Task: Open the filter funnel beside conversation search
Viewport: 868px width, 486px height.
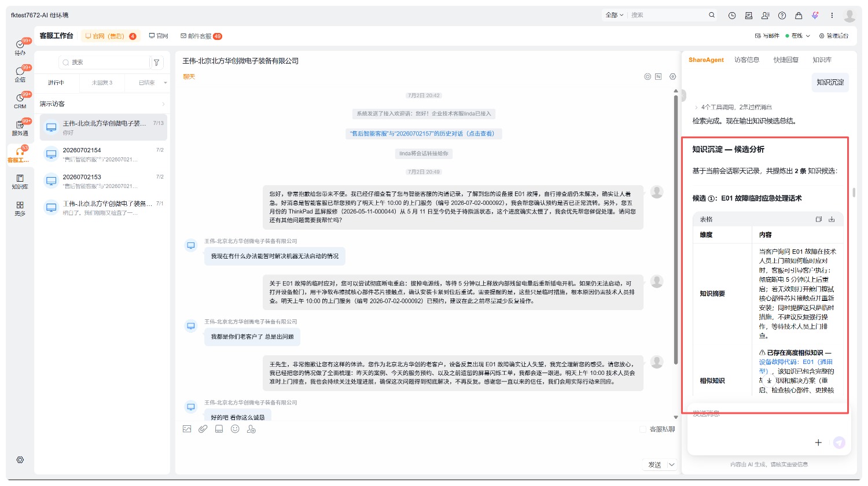Action: (x=156, y=62)
